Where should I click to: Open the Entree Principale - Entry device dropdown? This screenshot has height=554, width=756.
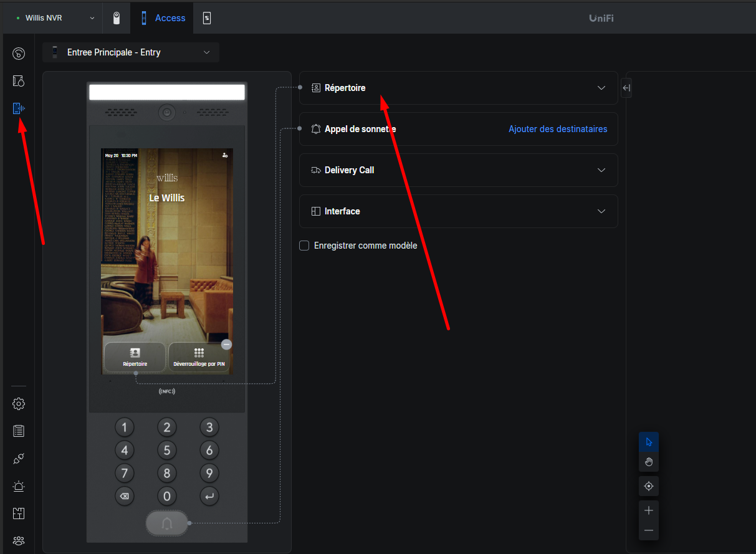pos(131,52)
